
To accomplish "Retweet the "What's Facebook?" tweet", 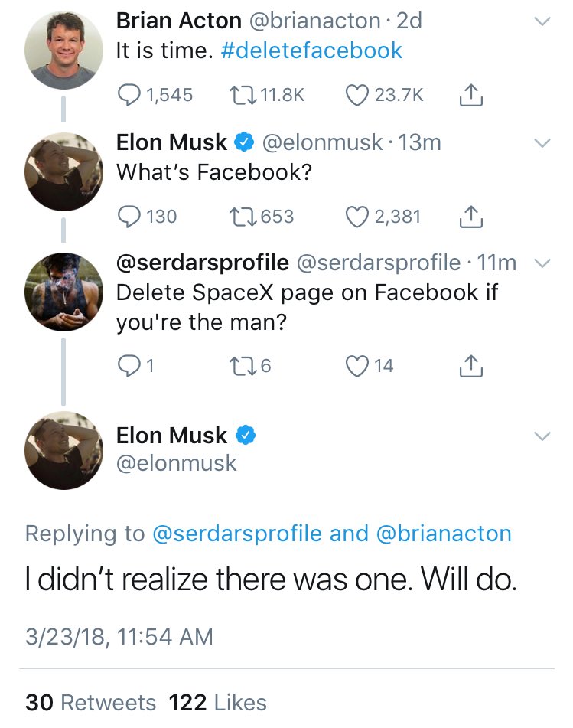I will click(243, 217).
